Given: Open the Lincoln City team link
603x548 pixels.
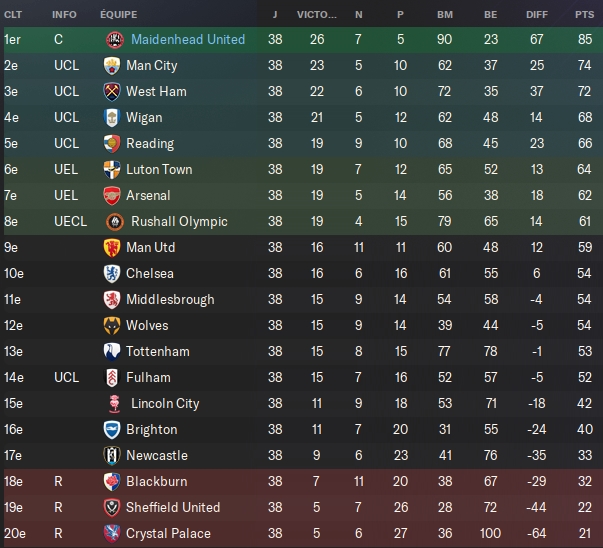Looking at the screenshot, I should [x=165, y=403].
